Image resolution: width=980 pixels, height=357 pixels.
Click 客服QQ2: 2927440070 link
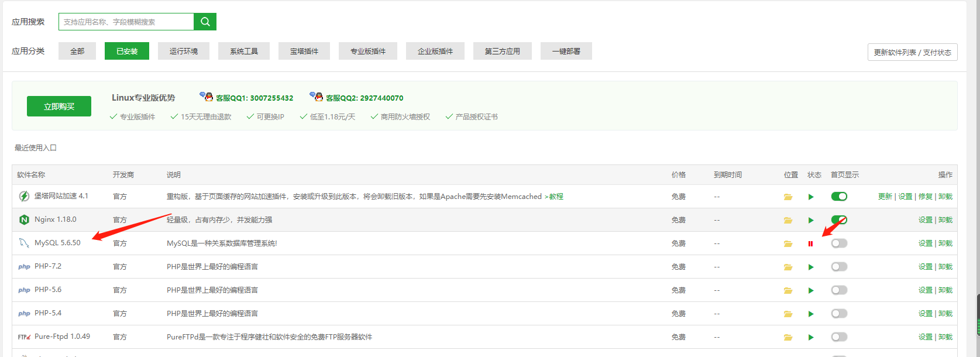click(365, 98)
